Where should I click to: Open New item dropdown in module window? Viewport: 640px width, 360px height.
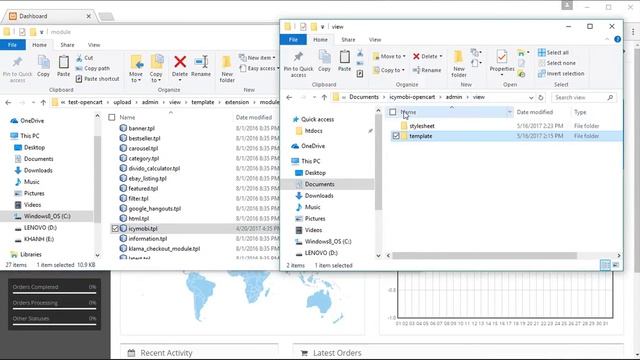[x=258, y=58]
